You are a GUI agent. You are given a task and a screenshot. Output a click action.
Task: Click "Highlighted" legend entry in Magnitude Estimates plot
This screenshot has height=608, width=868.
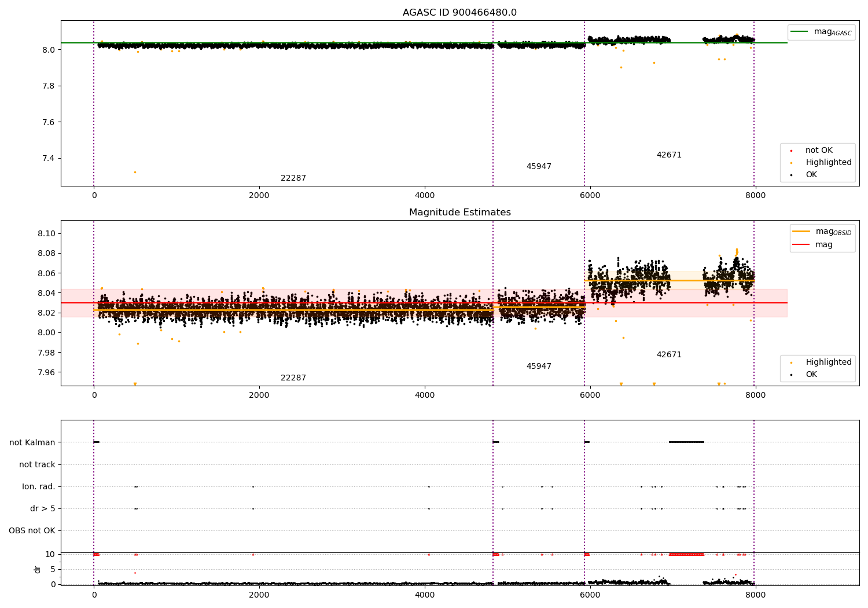click(822, 362)
